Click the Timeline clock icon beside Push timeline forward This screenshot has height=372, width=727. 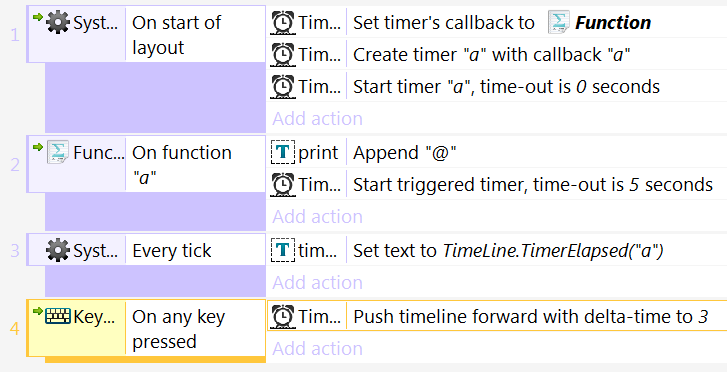282,316
